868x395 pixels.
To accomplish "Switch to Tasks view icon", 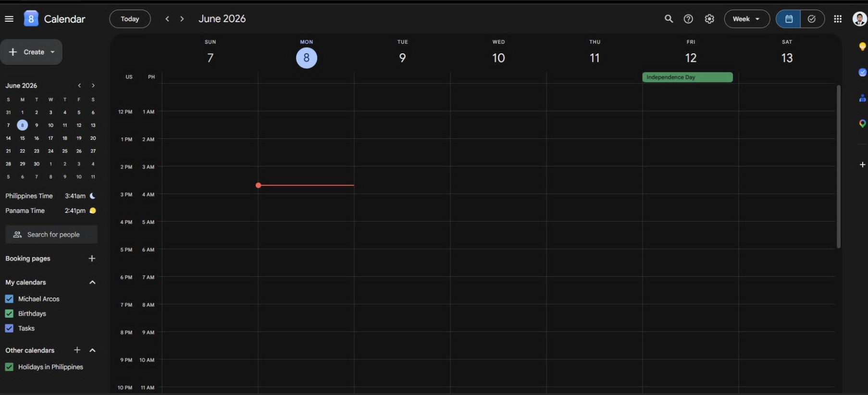I will click(812, 19).
